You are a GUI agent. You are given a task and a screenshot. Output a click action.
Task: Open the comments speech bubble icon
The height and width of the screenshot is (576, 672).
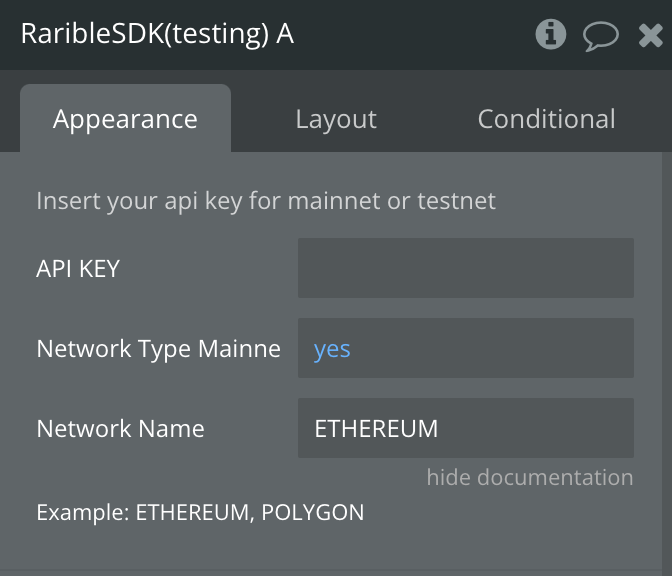pos(600,36)
